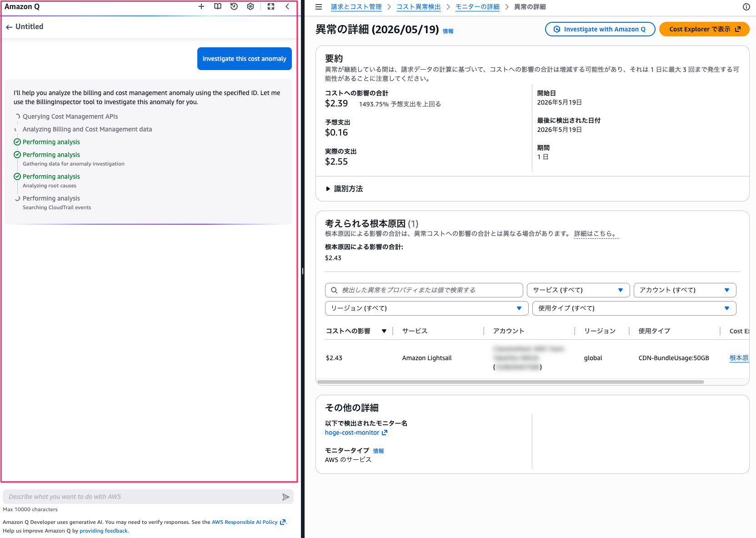Open the 詳細はこちら link
756x538 pixels.
click(x=596, y=234)
